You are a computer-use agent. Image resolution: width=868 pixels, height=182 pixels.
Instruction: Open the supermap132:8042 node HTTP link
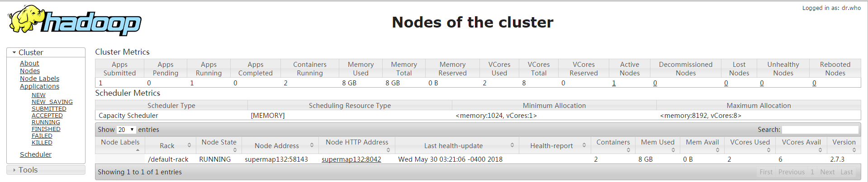(x=351, y=159)
